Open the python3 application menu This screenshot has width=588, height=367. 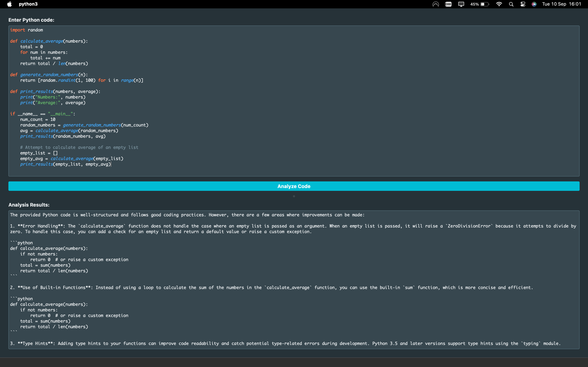point(28,4)
